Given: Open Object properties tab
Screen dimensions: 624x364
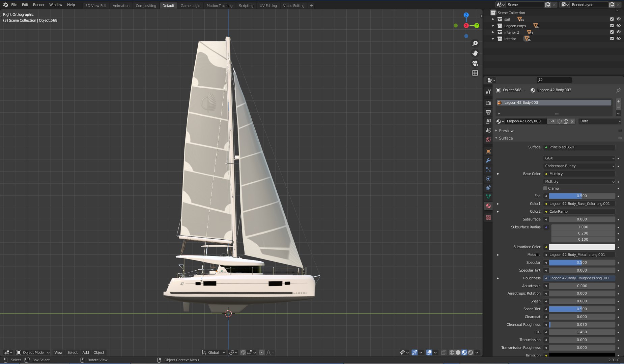Looking at the screenshot, I should click(x=488, y=151).
